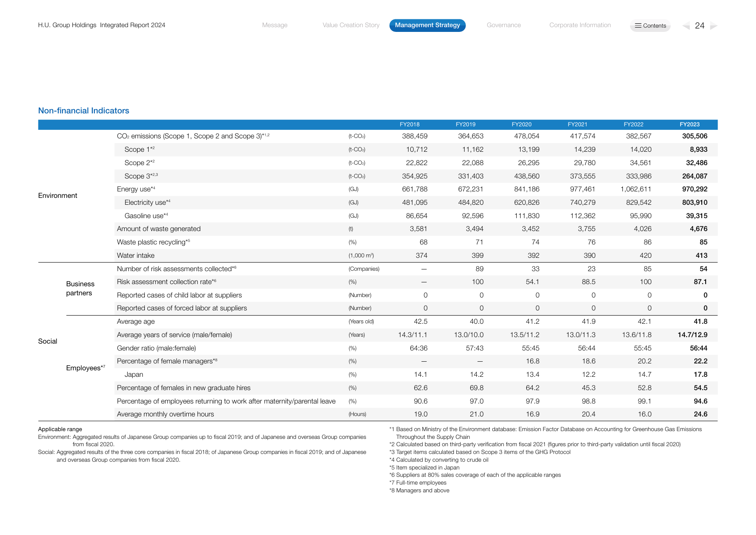This screenshot has height=535, width=756.
Task: Open the Message section tab
Action: (275, 25)
